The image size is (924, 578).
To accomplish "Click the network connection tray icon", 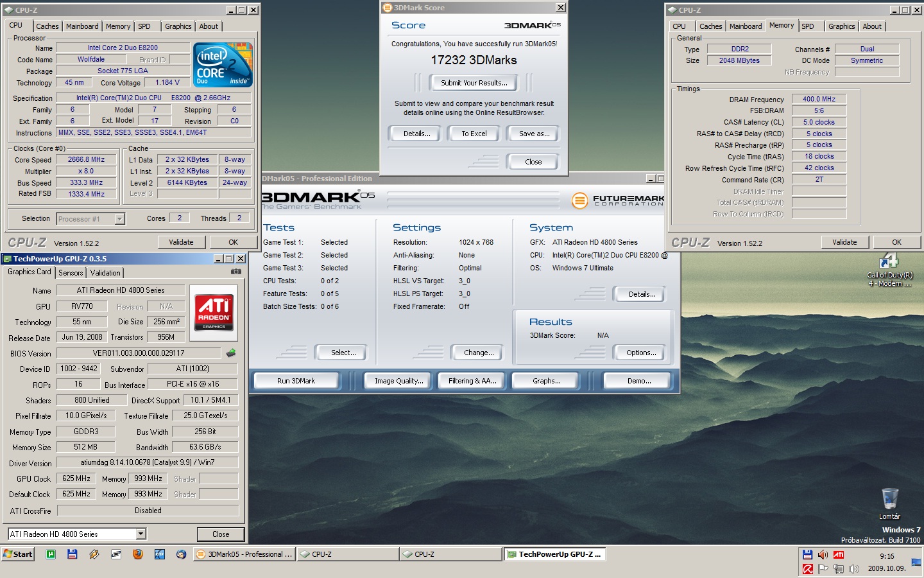I will [838, 569].
